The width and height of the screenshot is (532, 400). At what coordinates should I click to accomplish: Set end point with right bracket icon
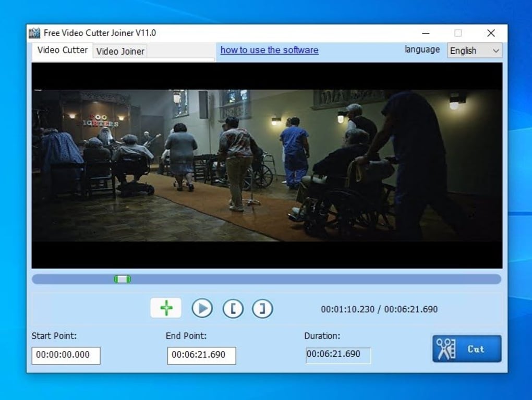click(x=262, y=309)
